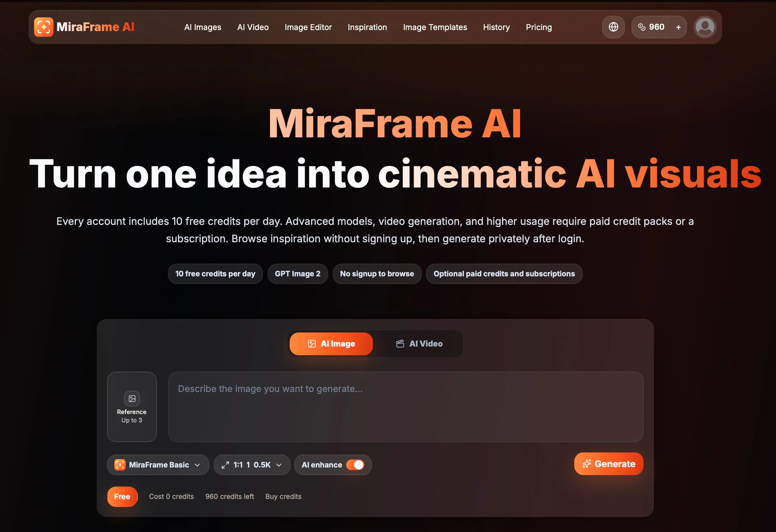Viewport: 776px width, 532px height.
Task: Click 'Optional paid credits and subscriptions' chip
Action: (x=504, y=274)
